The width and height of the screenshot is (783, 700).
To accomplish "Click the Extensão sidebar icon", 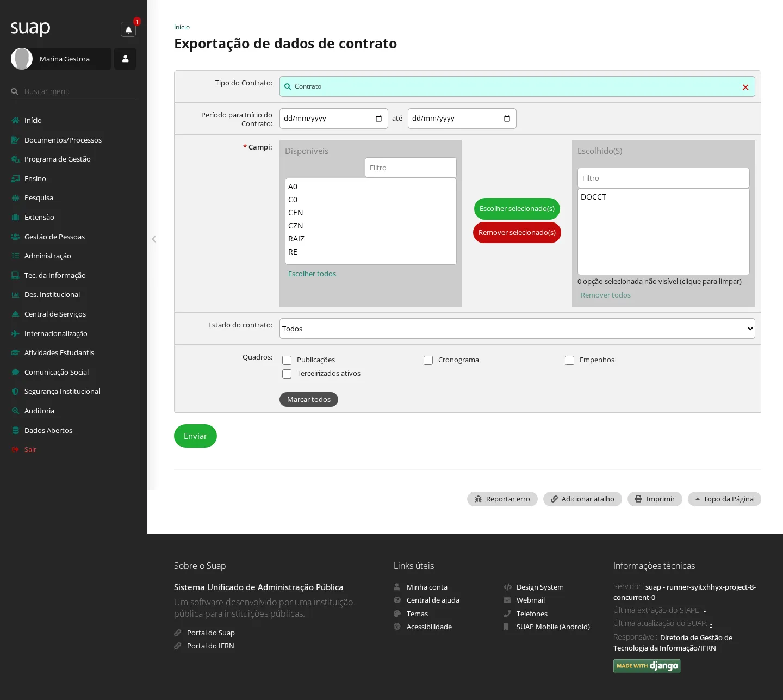I will click(15, 217).
